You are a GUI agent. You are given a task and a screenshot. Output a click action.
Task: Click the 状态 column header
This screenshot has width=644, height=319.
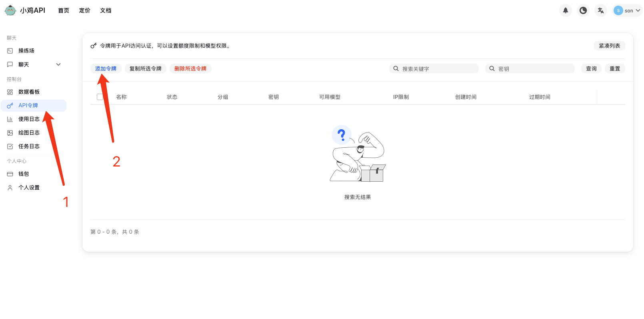[x=172, y=97]
